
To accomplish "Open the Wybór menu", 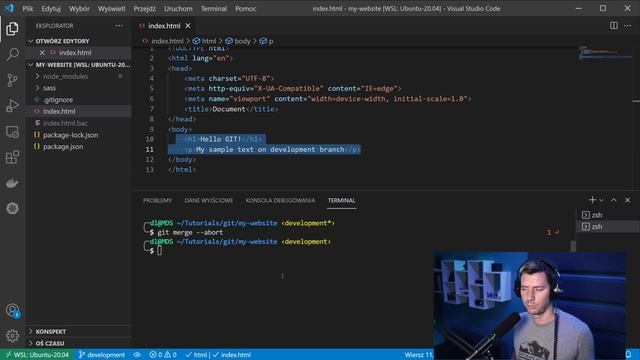I will 79,9.
